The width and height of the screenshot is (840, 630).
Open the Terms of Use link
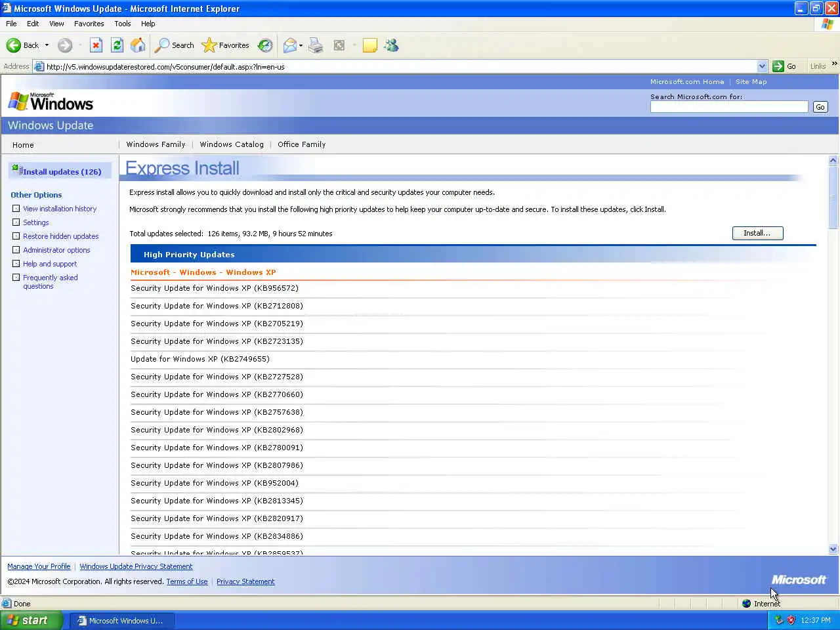pyautogui.click(x=187, y=581)
